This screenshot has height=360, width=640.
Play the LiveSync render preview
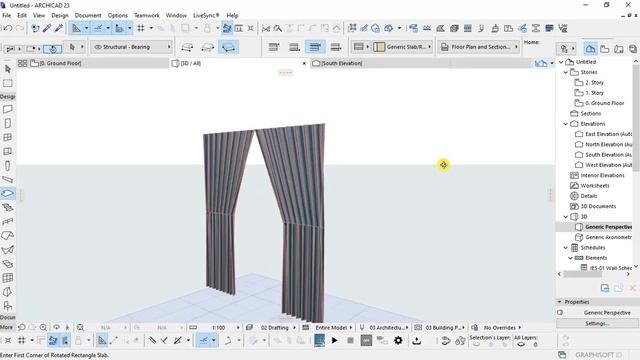(335, 340)
